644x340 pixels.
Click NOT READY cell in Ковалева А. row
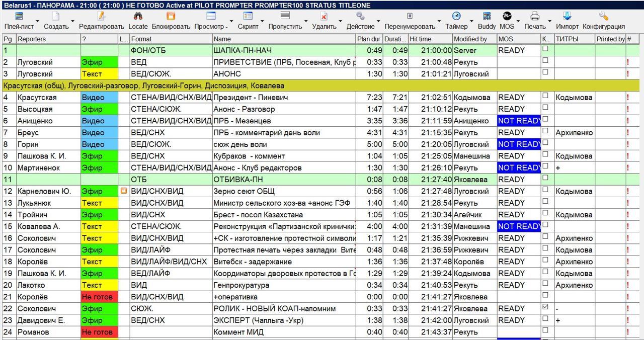coord(519,226)
